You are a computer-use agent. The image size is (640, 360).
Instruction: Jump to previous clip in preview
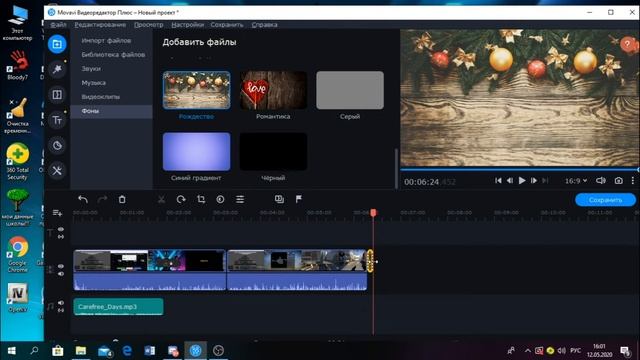coord(498,180)
